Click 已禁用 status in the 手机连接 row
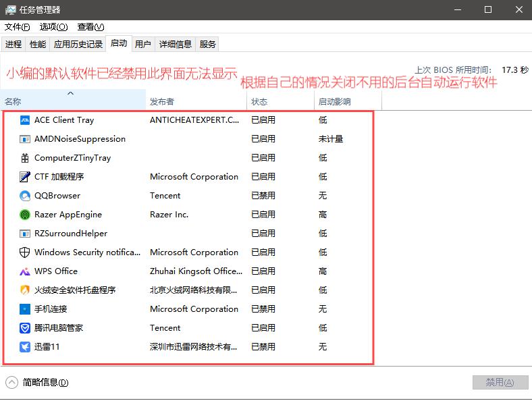 click(x=263, y=309)
